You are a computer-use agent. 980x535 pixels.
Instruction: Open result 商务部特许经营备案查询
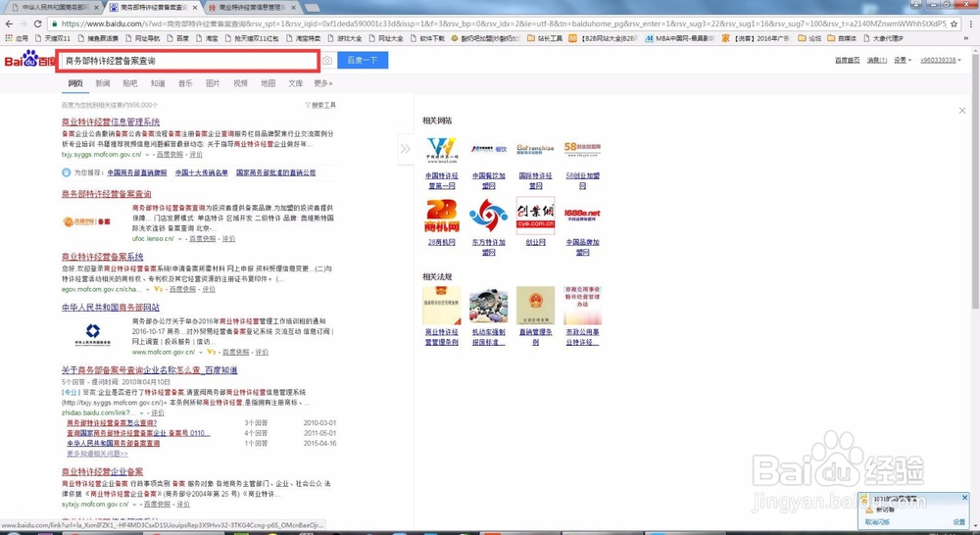click(x=106, y=194)
